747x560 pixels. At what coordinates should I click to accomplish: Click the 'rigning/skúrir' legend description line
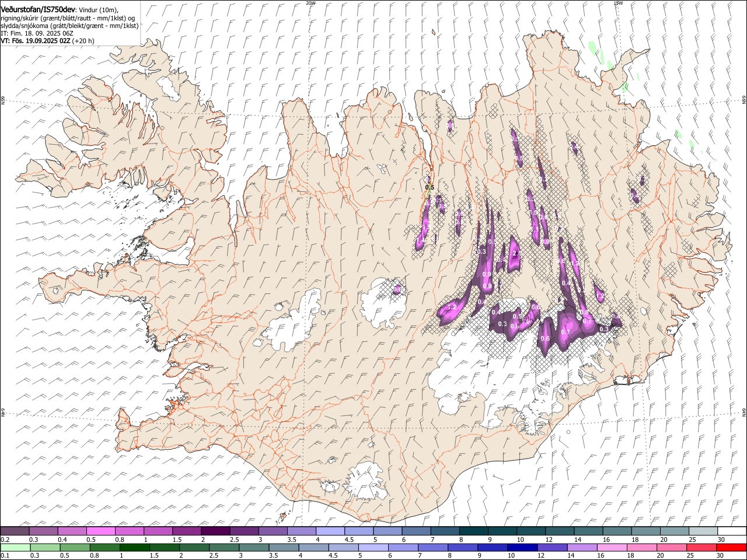click(x=68, y=17)
